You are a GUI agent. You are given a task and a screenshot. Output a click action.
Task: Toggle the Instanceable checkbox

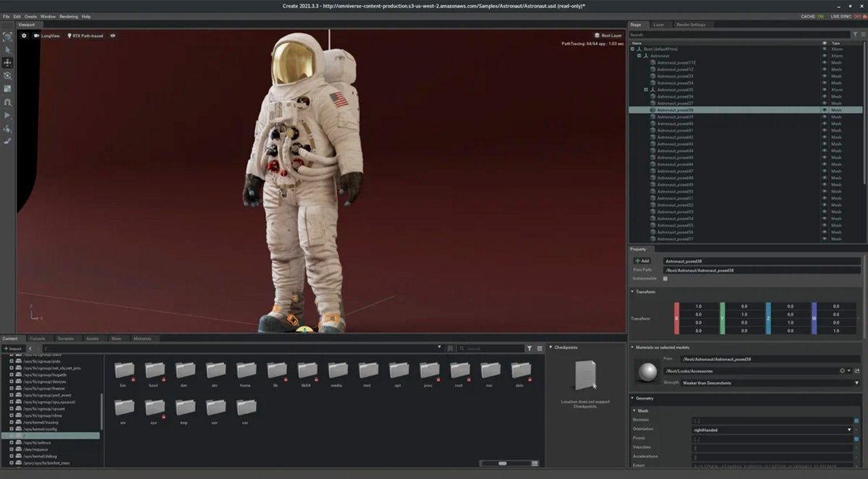665,278
